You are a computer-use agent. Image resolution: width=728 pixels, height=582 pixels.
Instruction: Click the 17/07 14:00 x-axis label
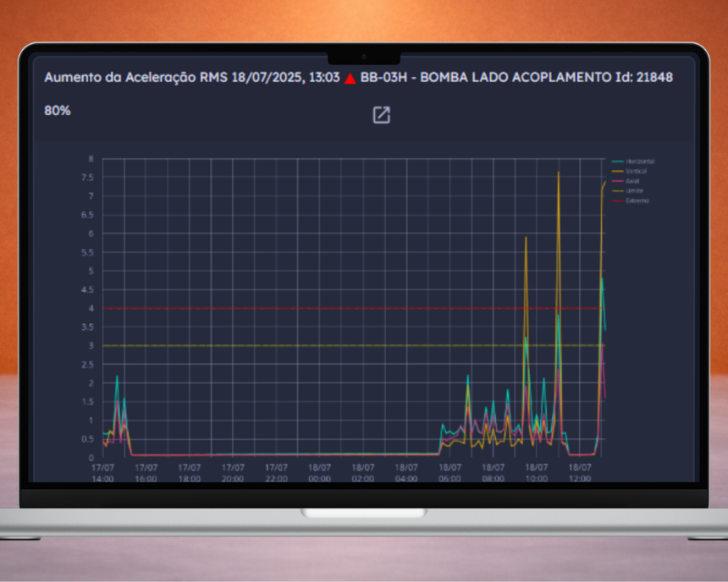[103, 472]
